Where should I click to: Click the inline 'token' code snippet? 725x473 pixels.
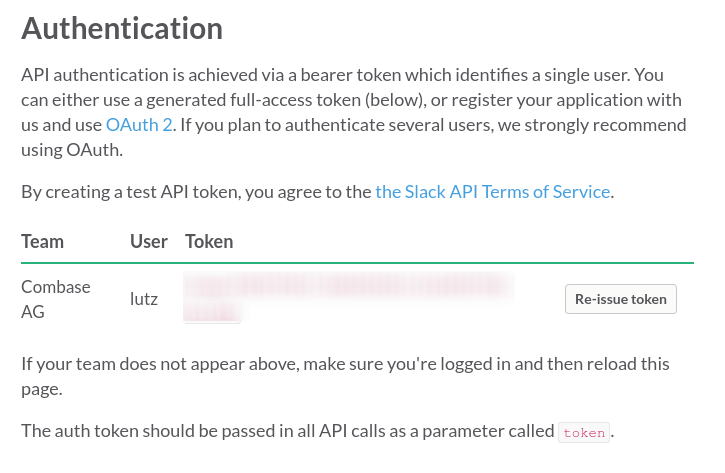[x=584, y=433]
